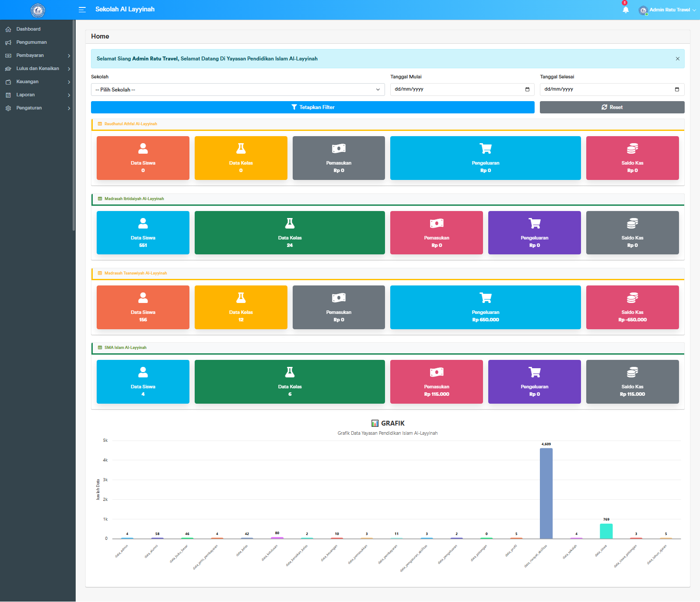Click the Pemasukan money icon for Madrasah Ibtidaiyah
This screenshot has width=700, height=602.
tap(436, 223)
